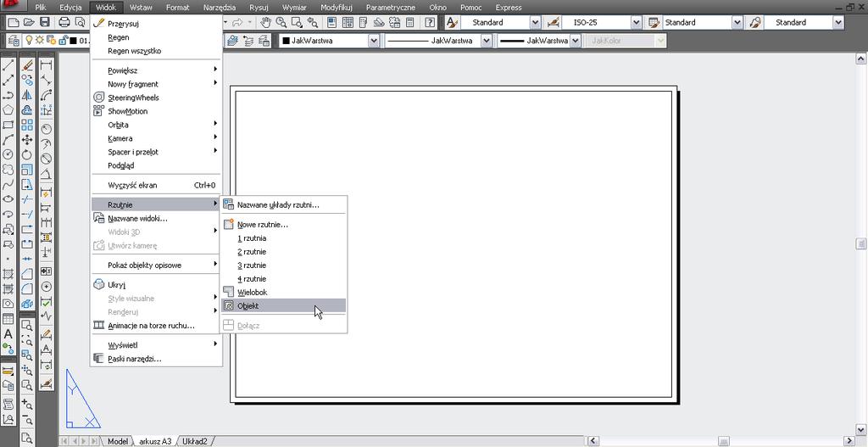Open the text style Standard dropdown

[x=535, y=22]
